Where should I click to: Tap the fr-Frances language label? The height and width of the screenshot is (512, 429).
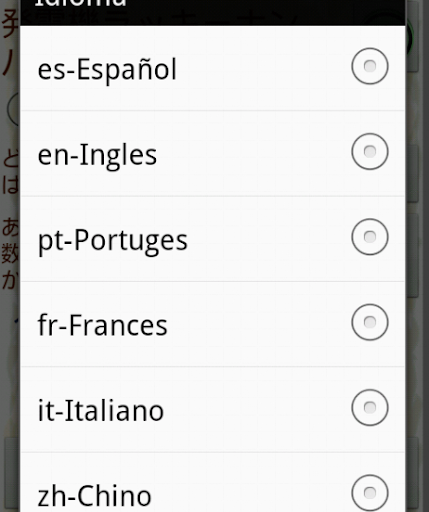pos(102,325)
